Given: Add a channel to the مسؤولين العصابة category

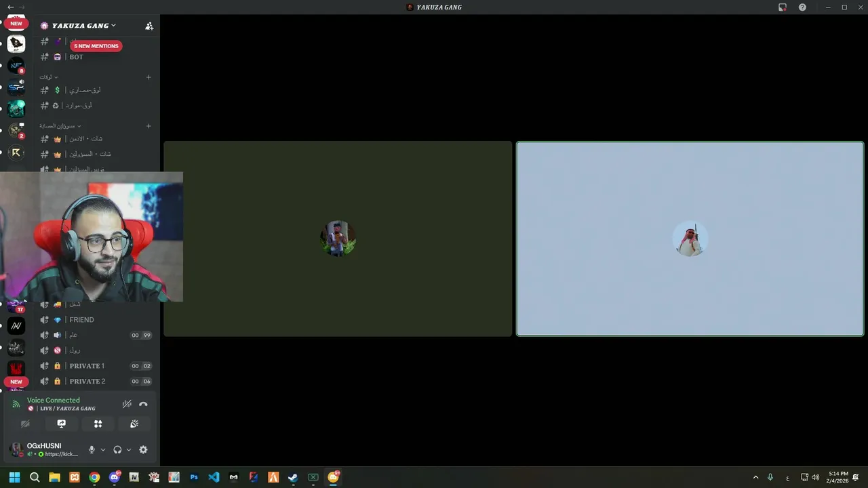Looking at the screenshot, I should coord(149,126).
